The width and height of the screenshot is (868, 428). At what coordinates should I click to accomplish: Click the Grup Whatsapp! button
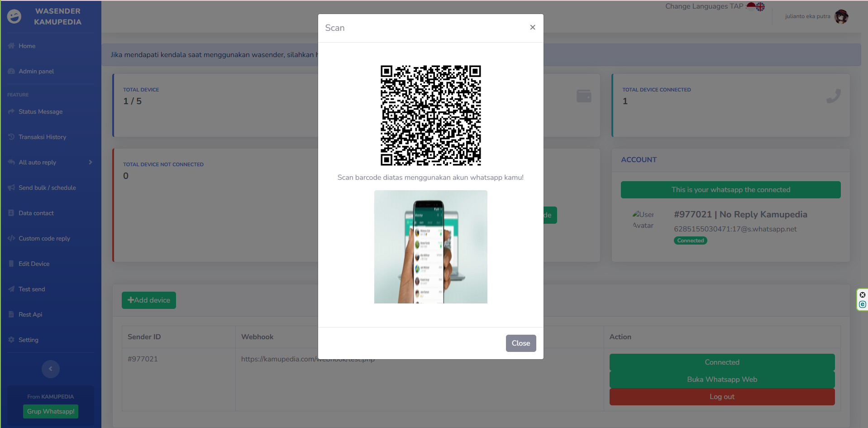point(51,411)
